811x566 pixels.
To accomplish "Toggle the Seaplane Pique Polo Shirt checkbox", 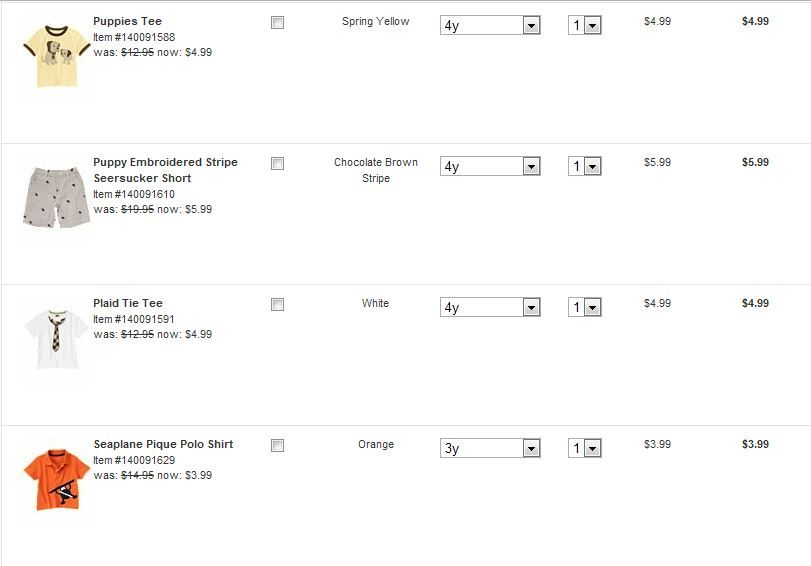I will tap(278, 445).
